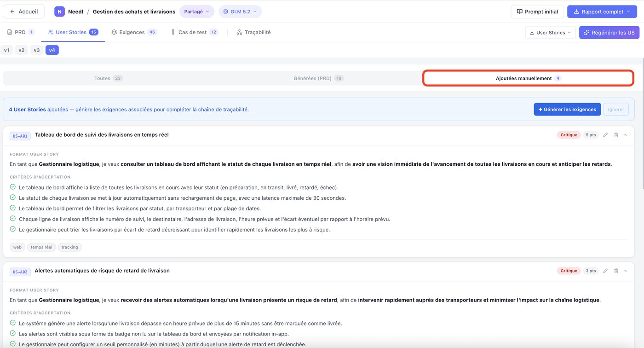Click the 'web' tag
The height and width of the screenshot is (348, 644).
[x=17, y=247]
